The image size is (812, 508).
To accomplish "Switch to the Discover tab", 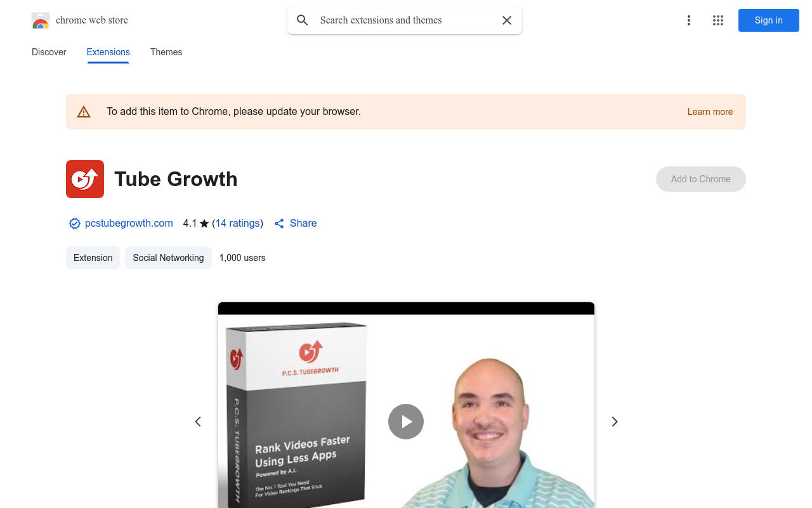I will [x=49, y=52].
